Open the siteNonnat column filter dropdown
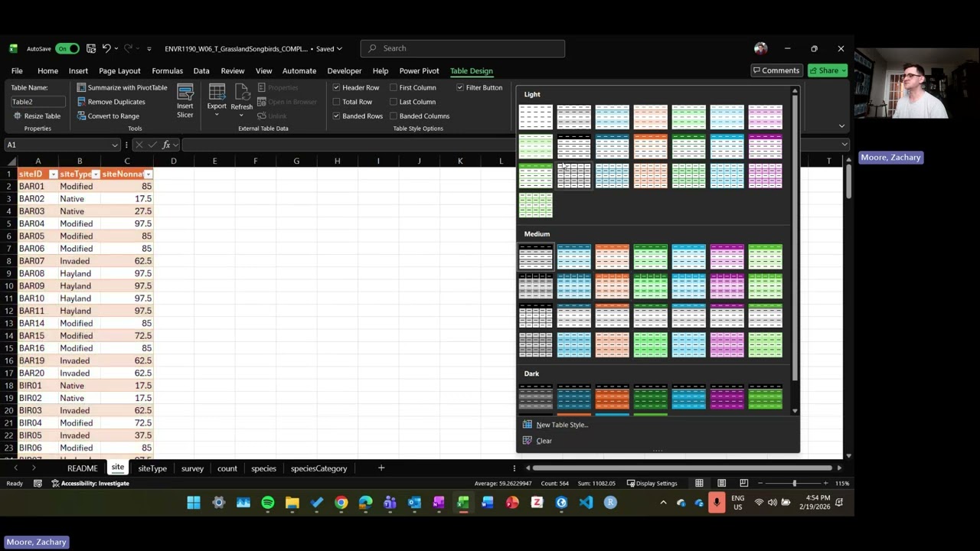The width and height of the screenshot is (980, 551). (x=148, y=174)
